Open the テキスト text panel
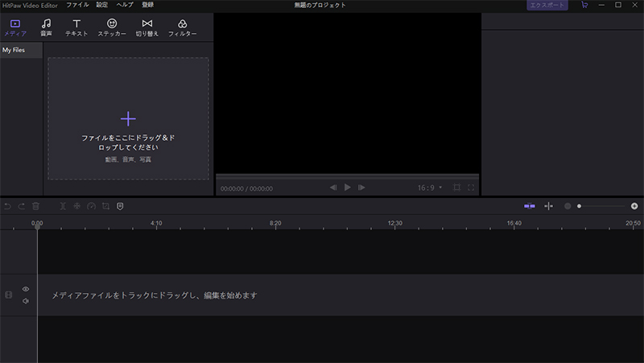Image resolution: width=644 pixels, height=363 pixels. (x=76, y=28)
